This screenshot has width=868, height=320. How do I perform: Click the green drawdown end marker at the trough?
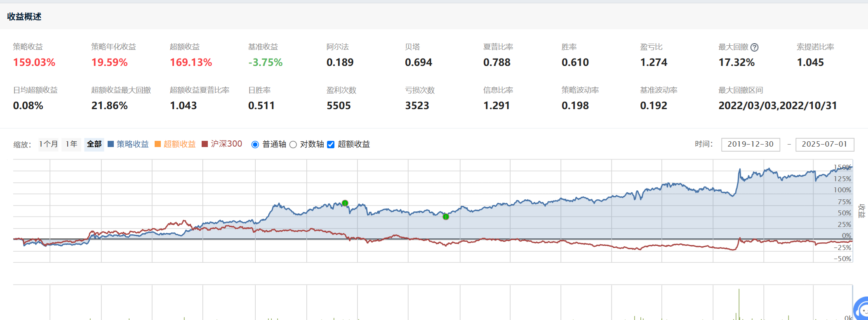coord(446,217)
